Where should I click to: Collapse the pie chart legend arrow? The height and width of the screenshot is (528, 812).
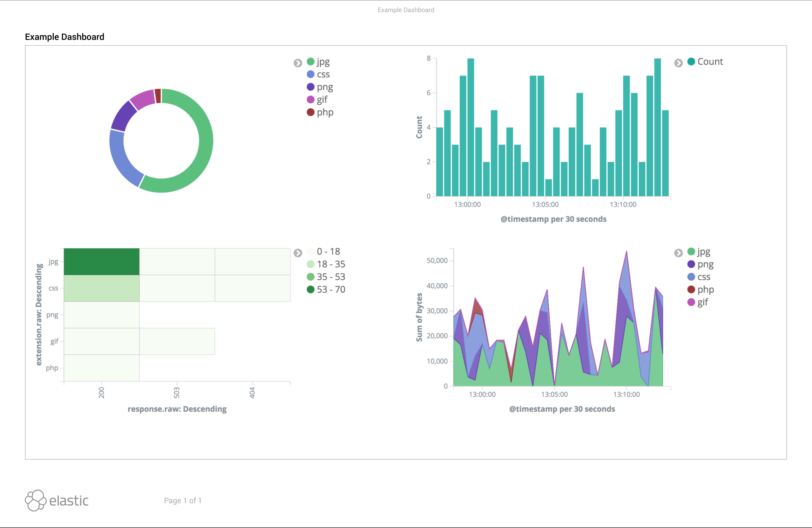(x=298, y=63)
